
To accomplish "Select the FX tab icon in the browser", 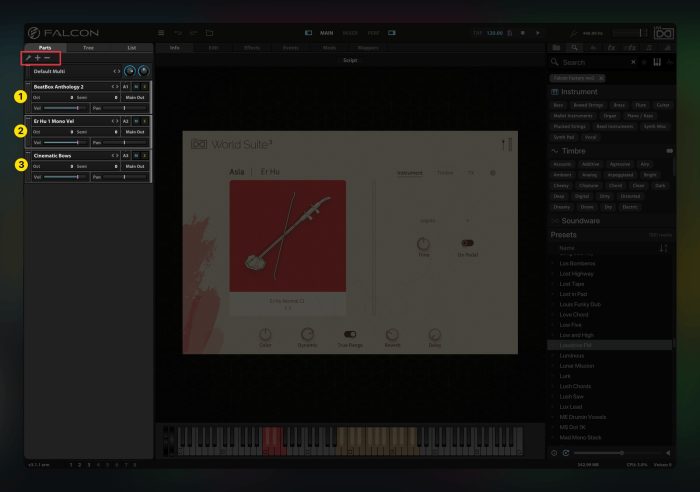I will [x=612, y=48].
